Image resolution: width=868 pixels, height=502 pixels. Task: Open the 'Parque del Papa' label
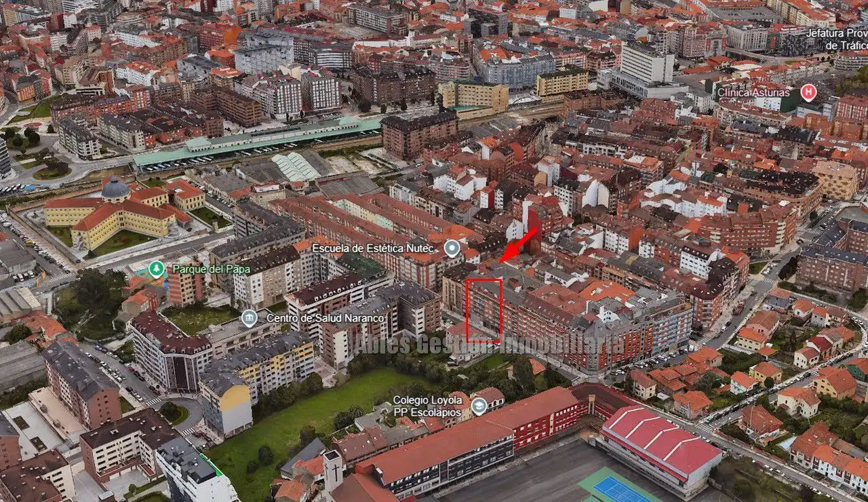(x=211, y=269)
